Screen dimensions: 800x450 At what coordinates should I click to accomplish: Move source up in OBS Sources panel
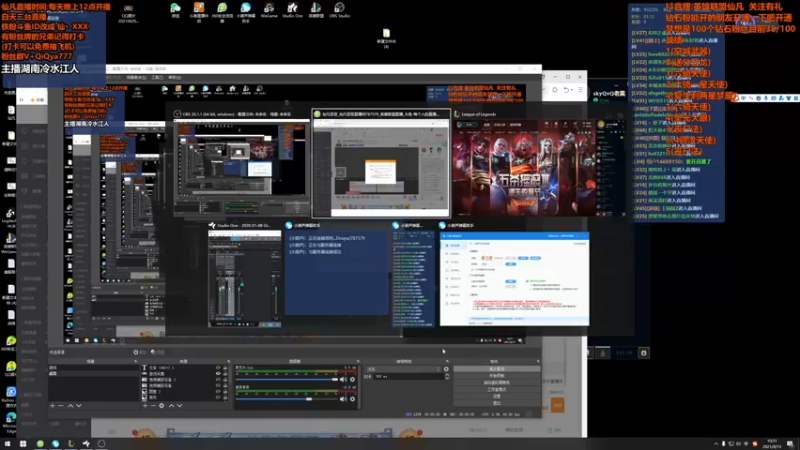coord(171,406)
